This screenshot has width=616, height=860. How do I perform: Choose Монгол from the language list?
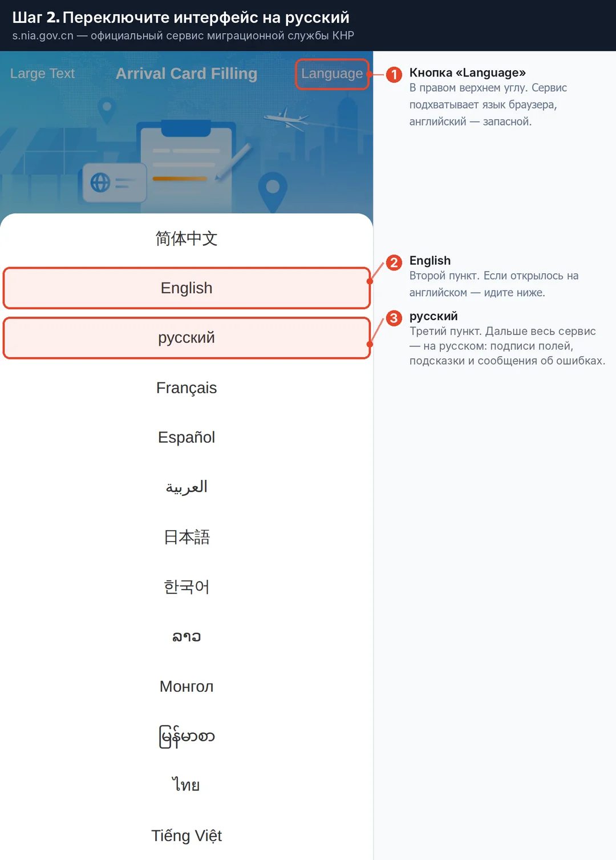point(187,686)
